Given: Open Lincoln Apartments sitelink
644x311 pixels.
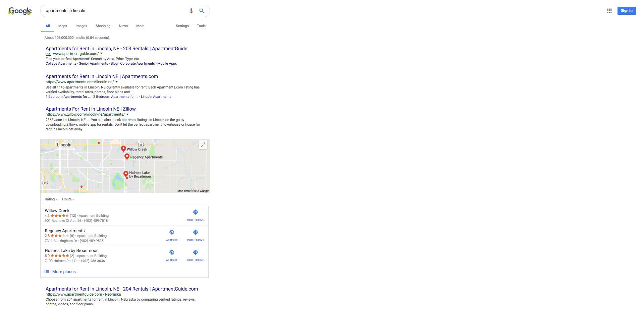Looking at the screenshot, I should tap(156, 97).
